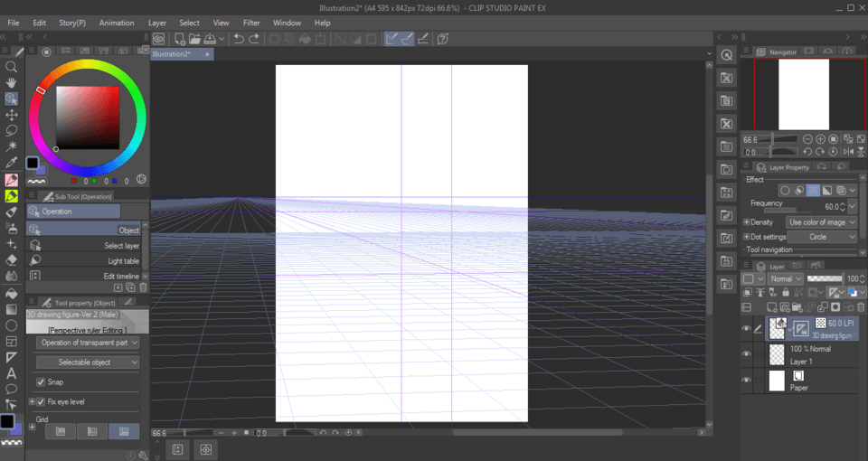
Task: Enable tone effect in Layer Property
Action: click(813, 191)
